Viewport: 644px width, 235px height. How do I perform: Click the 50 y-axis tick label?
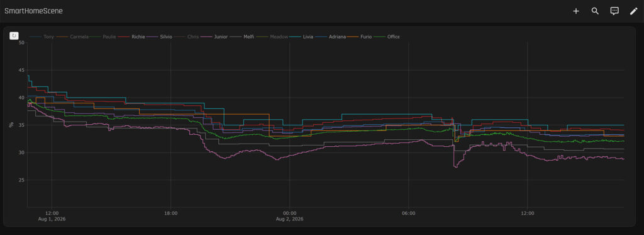pyautogui.click(x=21, y=42)
